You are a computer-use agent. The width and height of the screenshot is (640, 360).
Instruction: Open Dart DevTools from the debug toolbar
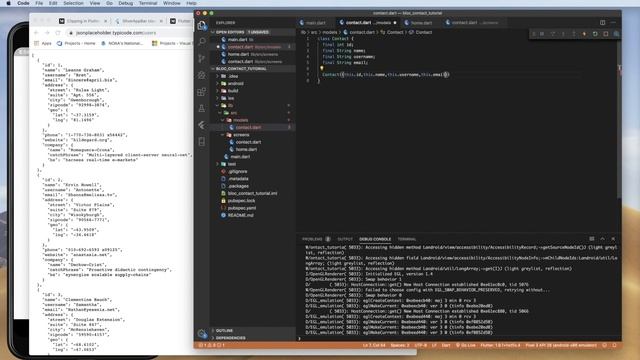coord(616,34)
